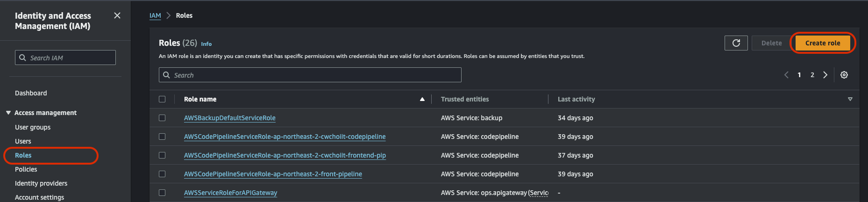
Task: Open the AWSBackupDefaultServiceRole link
Action: coord(230,118)
